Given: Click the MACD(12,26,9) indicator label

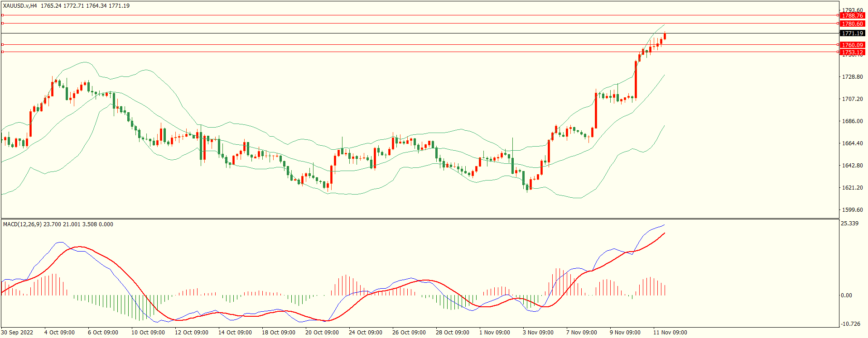Looking at the screenshot, I should tap(22, 224).
